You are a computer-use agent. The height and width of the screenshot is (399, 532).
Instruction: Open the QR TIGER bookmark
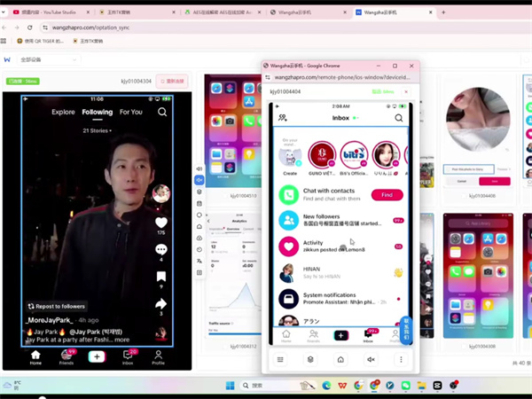click(40, 41)
